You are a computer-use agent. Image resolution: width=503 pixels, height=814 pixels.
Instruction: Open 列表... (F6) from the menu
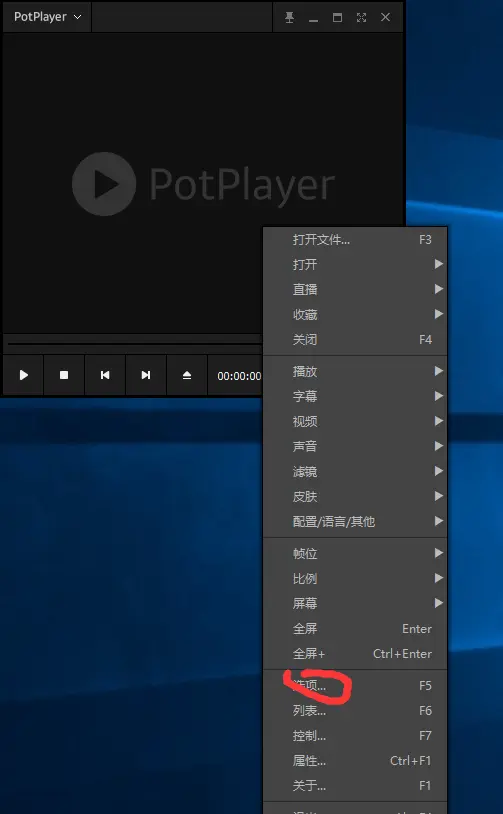point(355,711)
